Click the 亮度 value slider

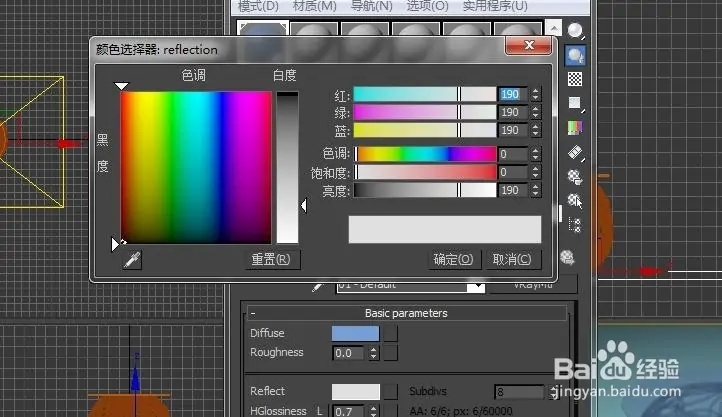pyautogui.click(x=425, y=190)
